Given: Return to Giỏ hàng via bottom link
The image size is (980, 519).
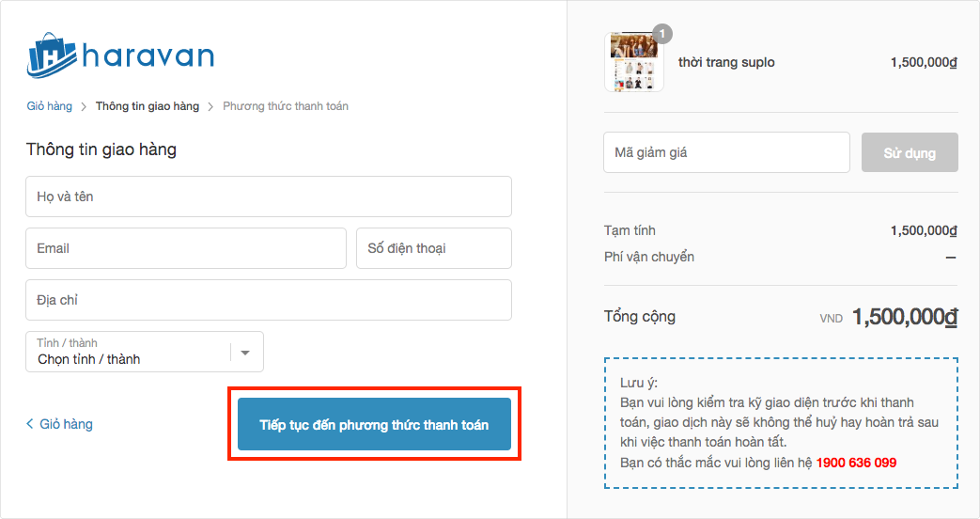Looking at the screenshot, I should (x=66, y=424).
